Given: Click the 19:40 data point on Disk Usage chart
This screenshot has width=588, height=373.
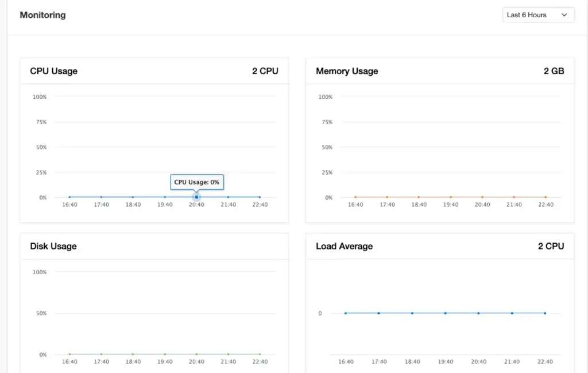Looking at the screenshot, I should coord(165,354).
